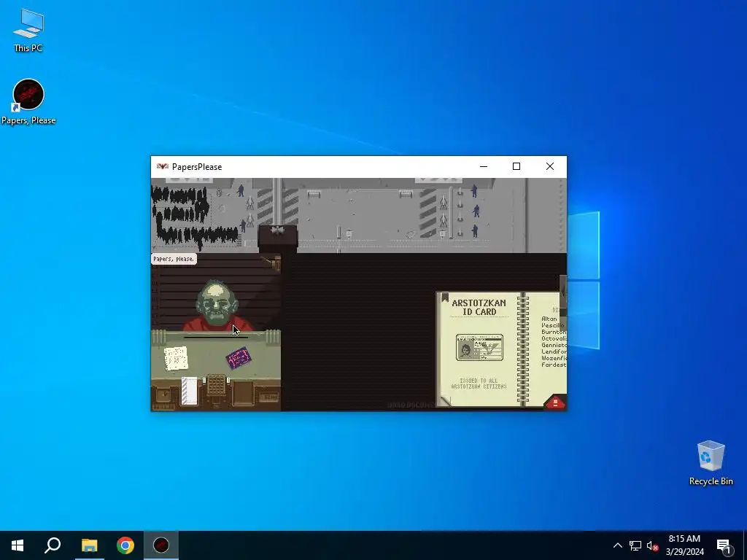Click the ID card illustration in rulebook

point(479,347)
